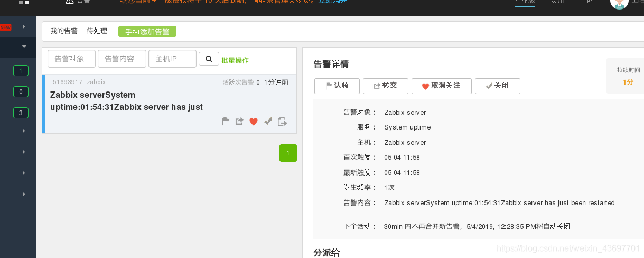Forward the alert via the list share-arrow icon
The image size is (644, 258).
point(239,121)
